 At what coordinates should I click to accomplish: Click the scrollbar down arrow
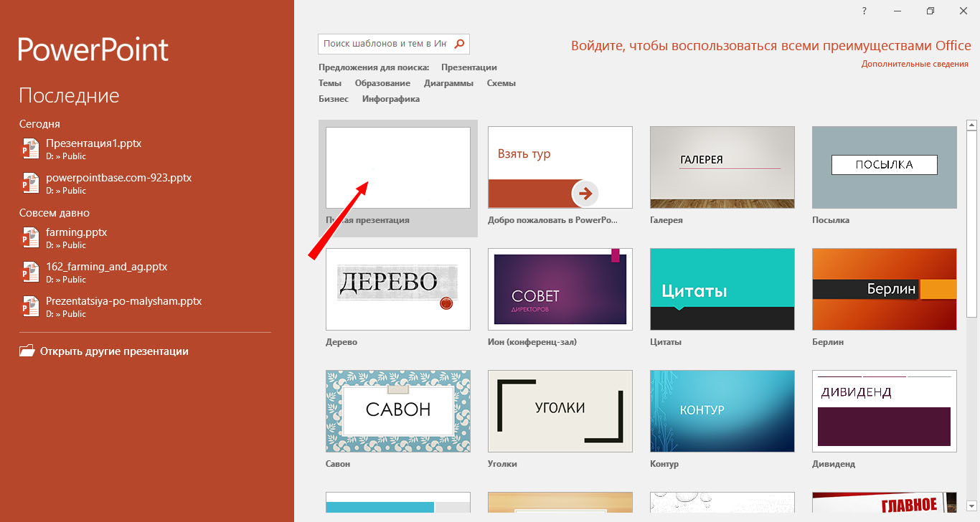[x=972, y=506]
